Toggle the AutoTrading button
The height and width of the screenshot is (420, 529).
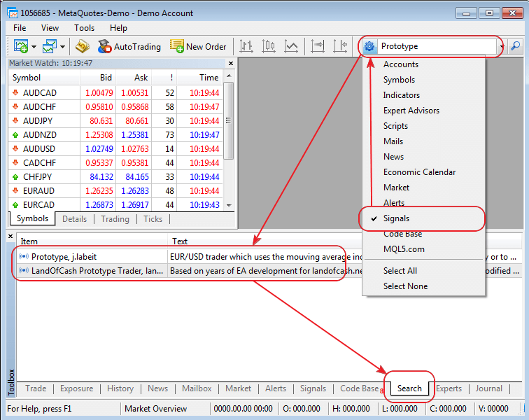click(129, 47)
